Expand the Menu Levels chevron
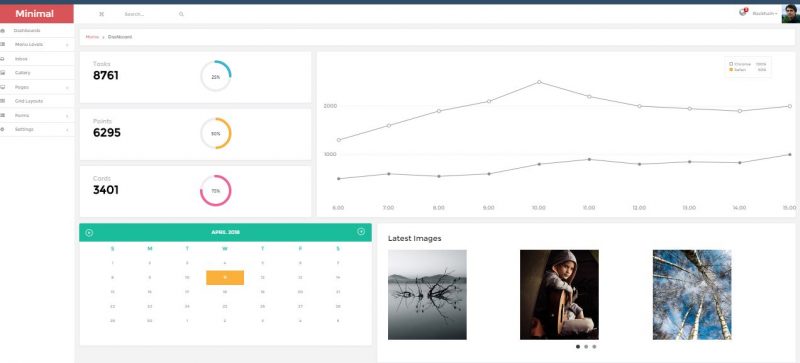The image size is (800, 363). pos(67,45)
